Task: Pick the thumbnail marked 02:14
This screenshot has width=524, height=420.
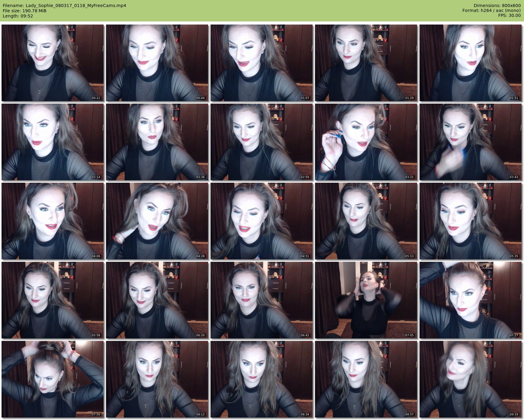Action: [53, 142]
